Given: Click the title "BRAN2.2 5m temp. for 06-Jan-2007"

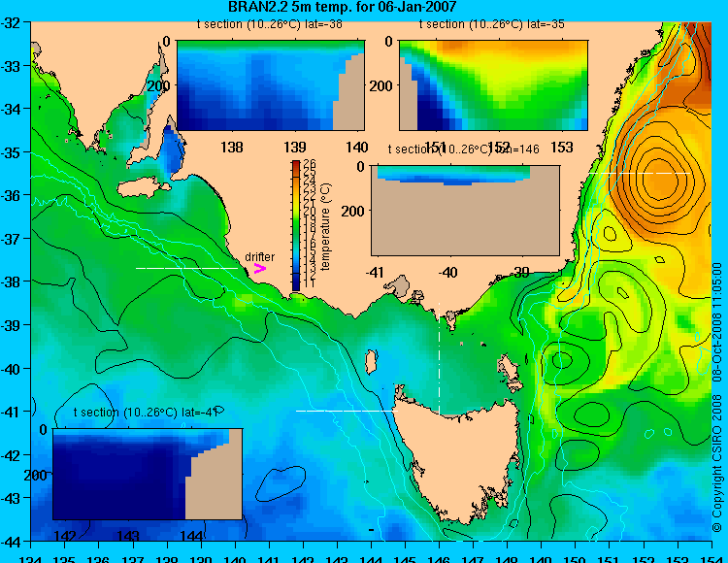Looking at the screenshot, I should click(x=343, y=7).
